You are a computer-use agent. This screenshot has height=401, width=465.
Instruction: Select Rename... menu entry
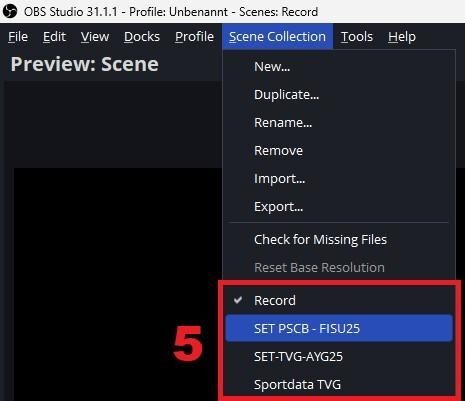339,123
